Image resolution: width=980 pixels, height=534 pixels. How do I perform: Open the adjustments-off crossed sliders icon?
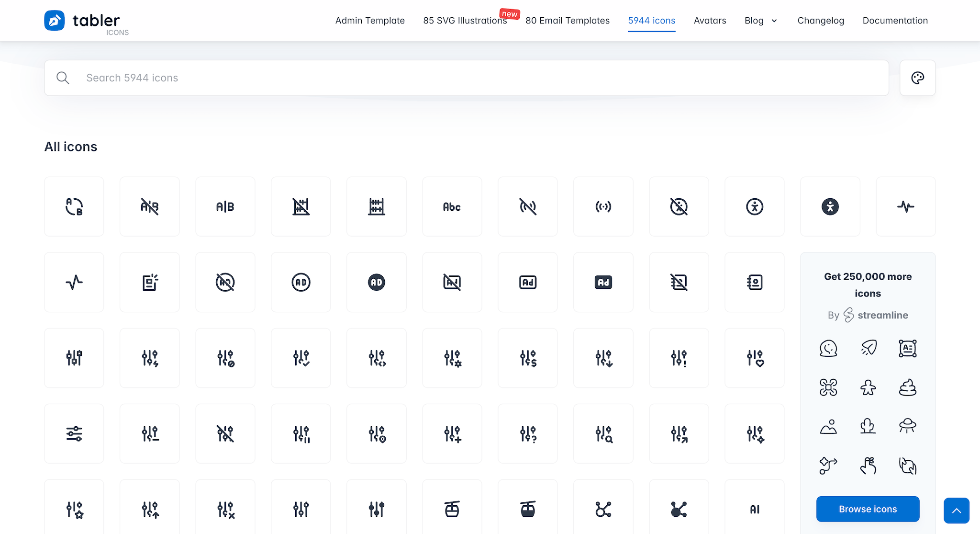pyautogui.click(x=225, y=433)
